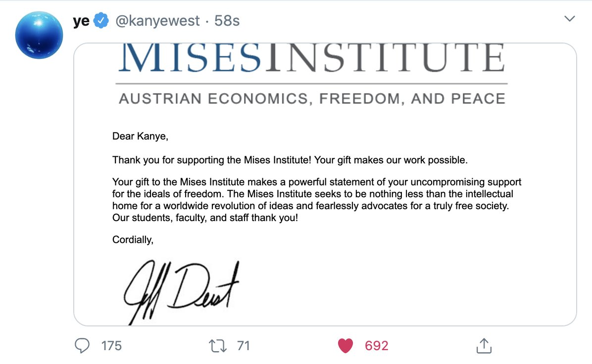Unlike the tweet via red heart
Viewport: 592px width, 364px height.
point(345,345)
